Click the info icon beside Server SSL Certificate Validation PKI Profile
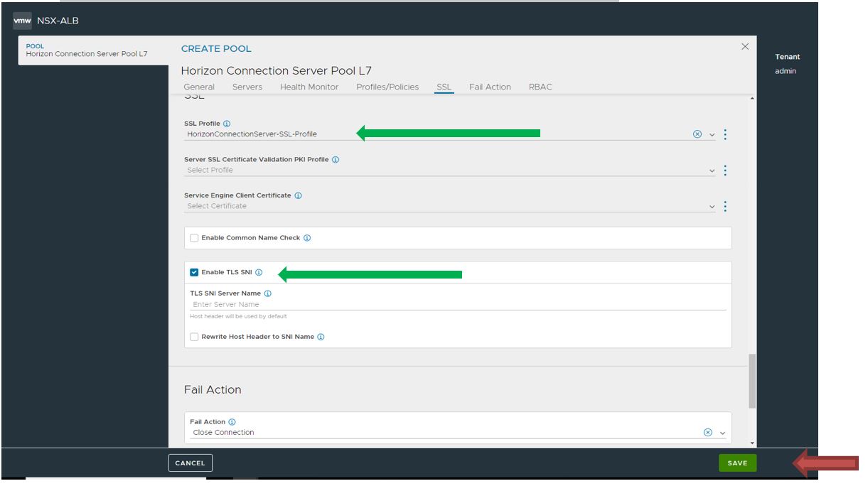The height and width of the screenshot is (486, 868). [x=336, y=160]
